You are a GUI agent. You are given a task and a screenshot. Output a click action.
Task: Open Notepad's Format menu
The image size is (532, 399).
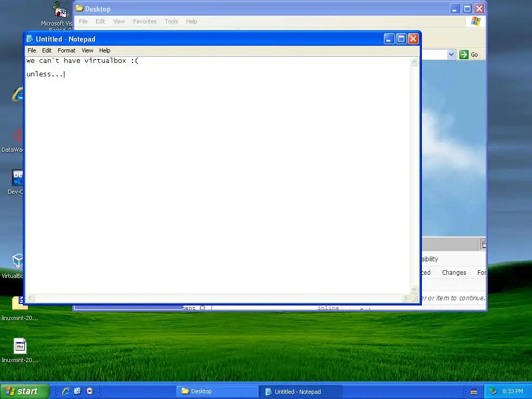[x=66, y=50]
